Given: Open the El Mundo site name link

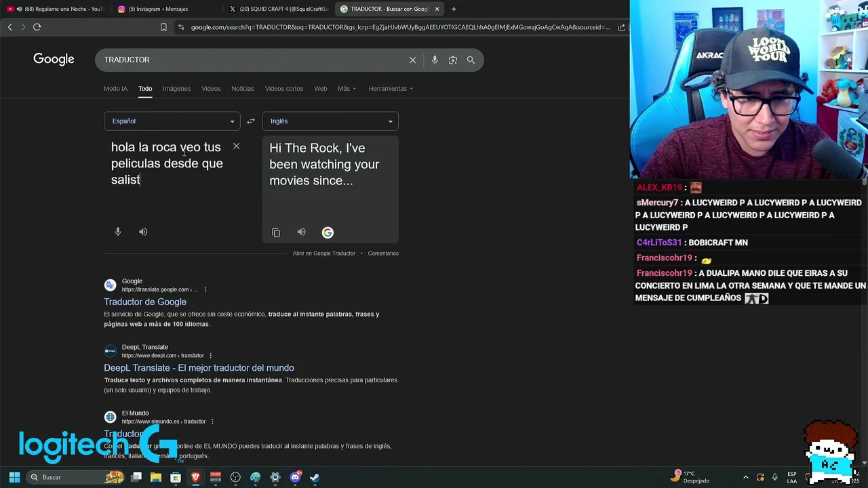Looking at the screenshot, I should point(135,413).
